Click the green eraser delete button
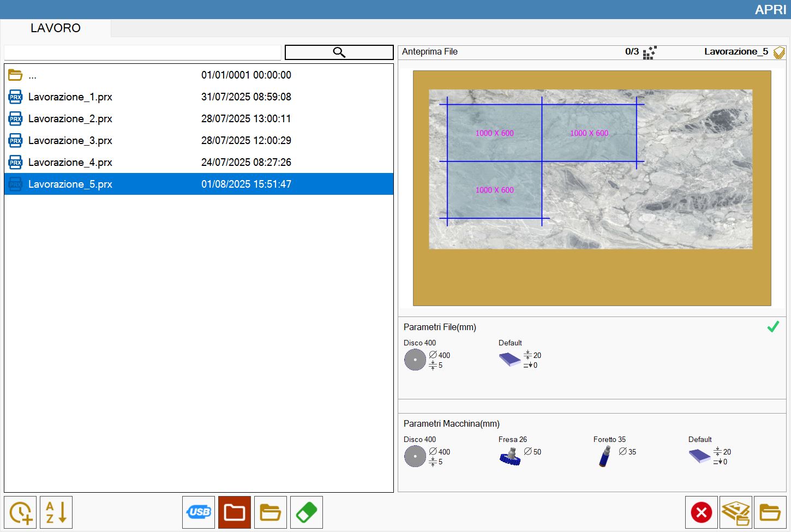Image resolution: width=791 pixels, height=532 pixels. click(x=307, y=512)
